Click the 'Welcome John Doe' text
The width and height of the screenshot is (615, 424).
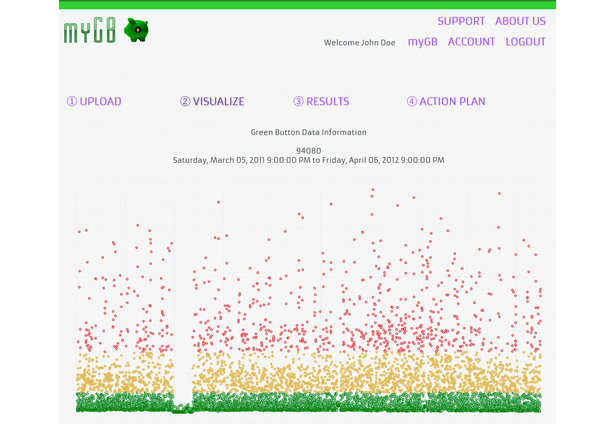(359, 43)
